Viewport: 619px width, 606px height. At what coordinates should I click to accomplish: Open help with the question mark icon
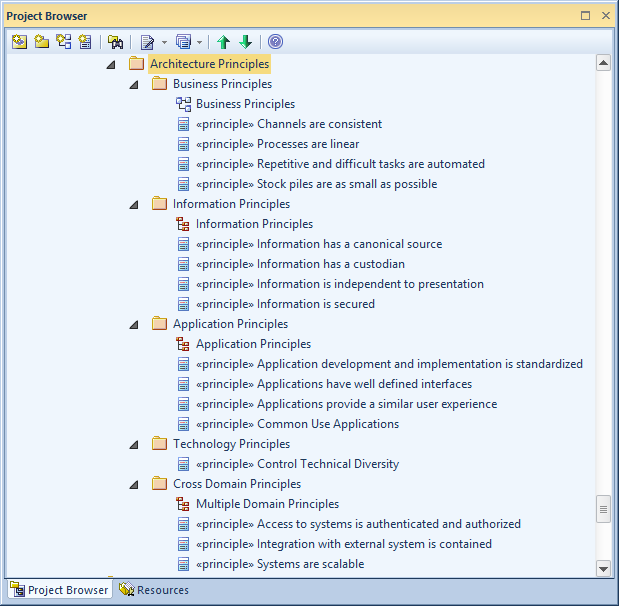pos(275,42)
